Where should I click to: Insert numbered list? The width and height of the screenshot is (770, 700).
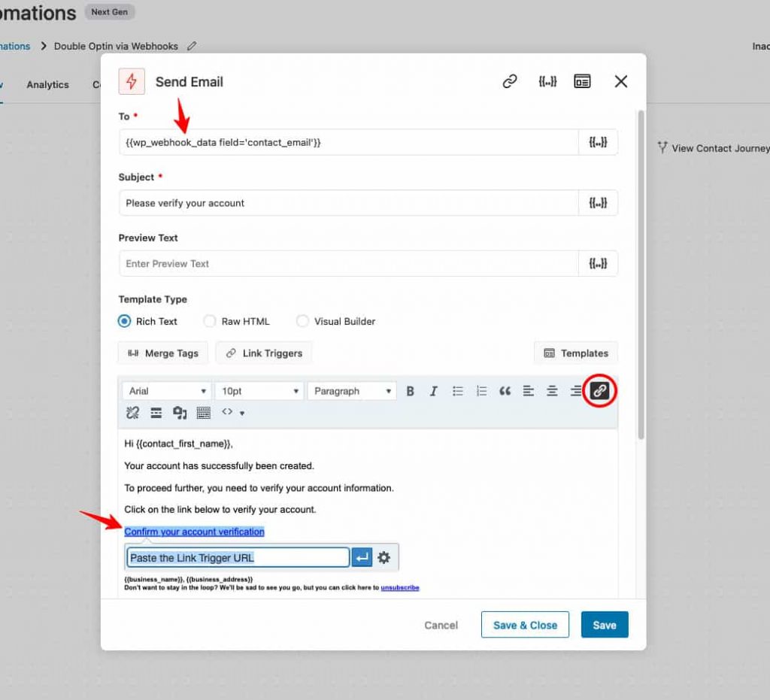[x=481, y=391]
